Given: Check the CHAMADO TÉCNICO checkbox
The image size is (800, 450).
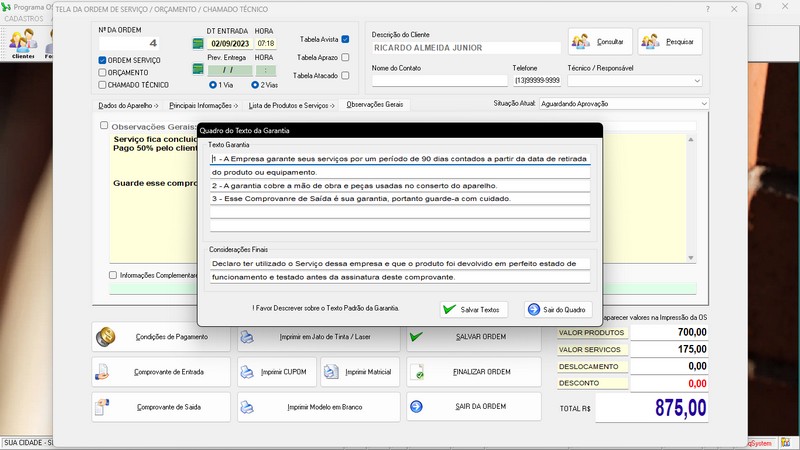Looking at the screenshot, I should [103, 85].
